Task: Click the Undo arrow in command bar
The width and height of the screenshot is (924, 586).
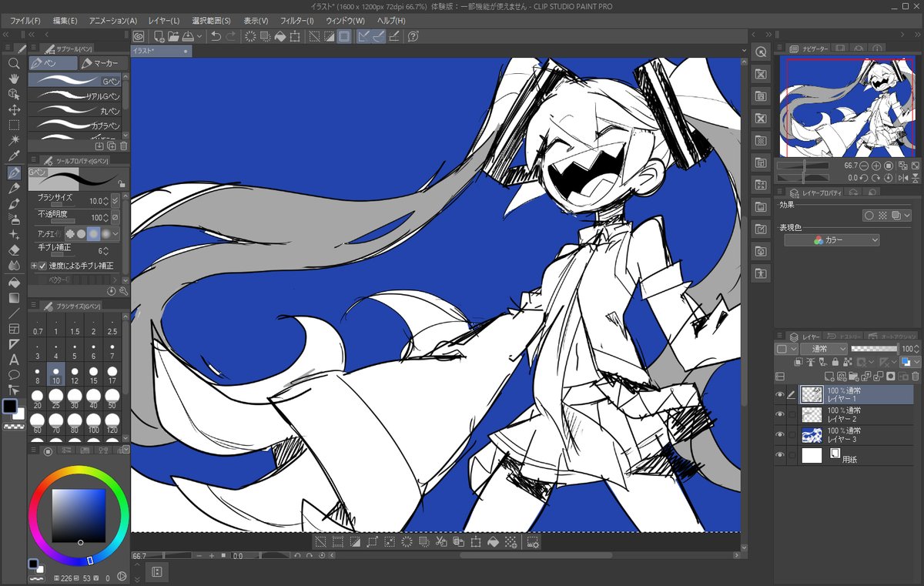Action: click(216, 36)
